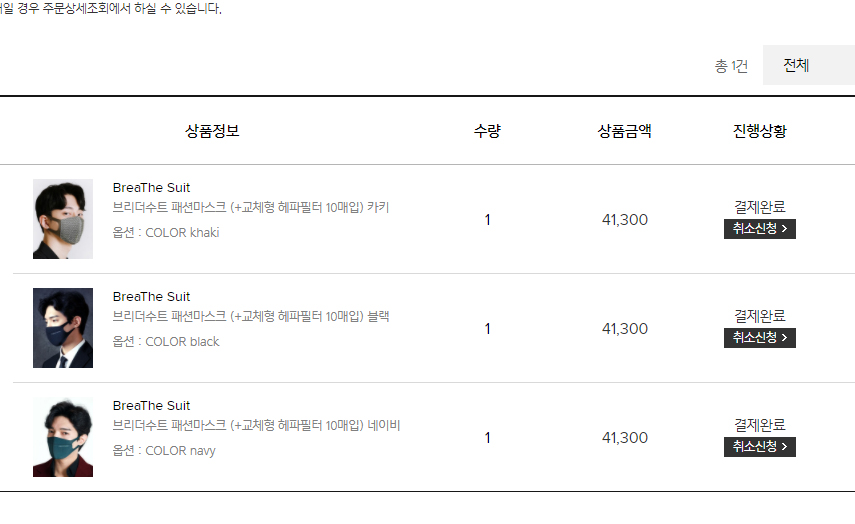This screenshot has width=855, height=524.
Task: Request cancellation for the black mask order
Action: pos(759,338)
